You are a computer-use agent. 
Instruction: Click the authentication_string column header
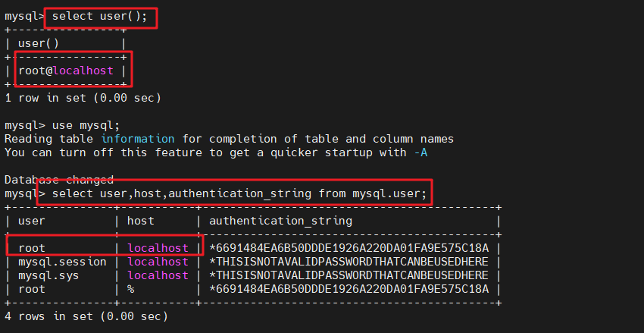pos(280,221)
